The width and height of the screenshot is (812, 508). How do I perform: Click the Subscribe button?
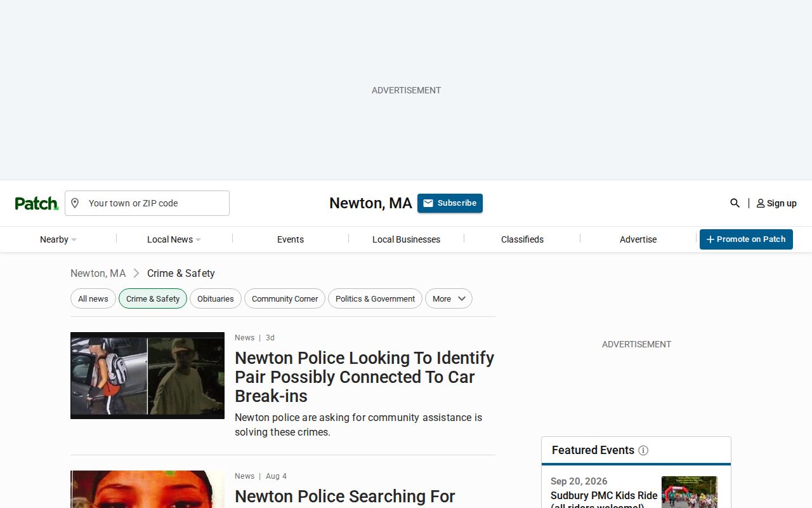(x=450, y=203)
